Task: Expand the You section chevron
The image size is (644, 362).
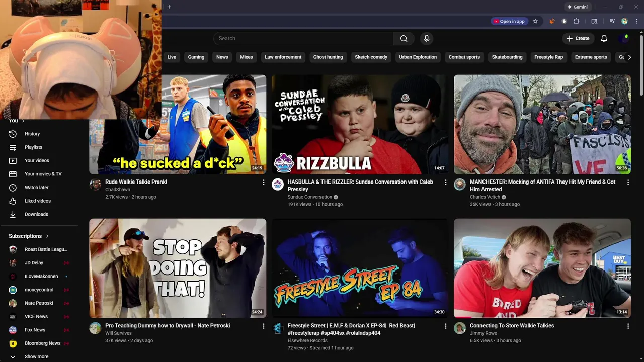Action: point(23,121)
